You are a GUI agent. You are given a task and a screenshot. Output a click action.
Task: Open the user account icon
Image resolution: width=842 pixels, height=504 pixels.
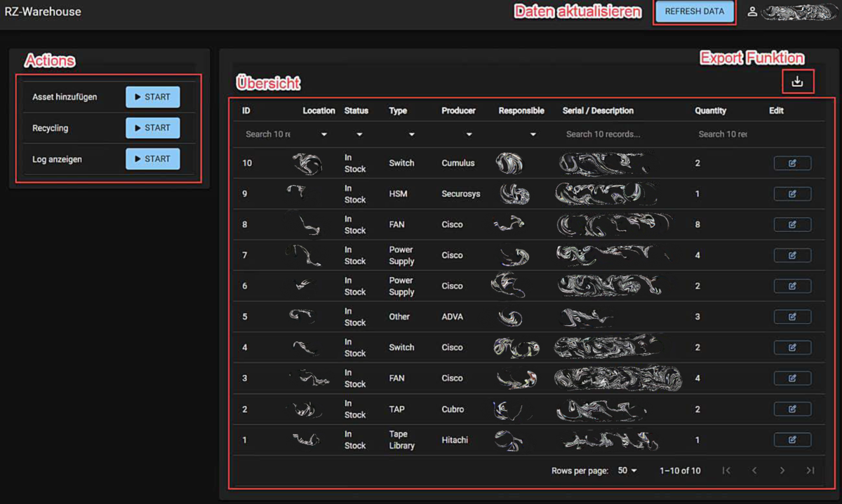click(x=752, y=12)
